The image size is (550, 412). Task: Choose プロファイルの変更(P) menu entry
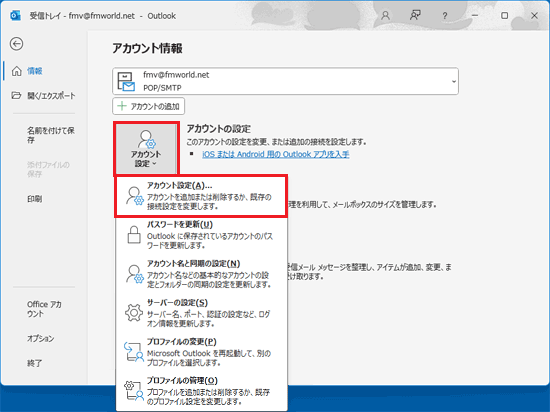click(201, 352)
